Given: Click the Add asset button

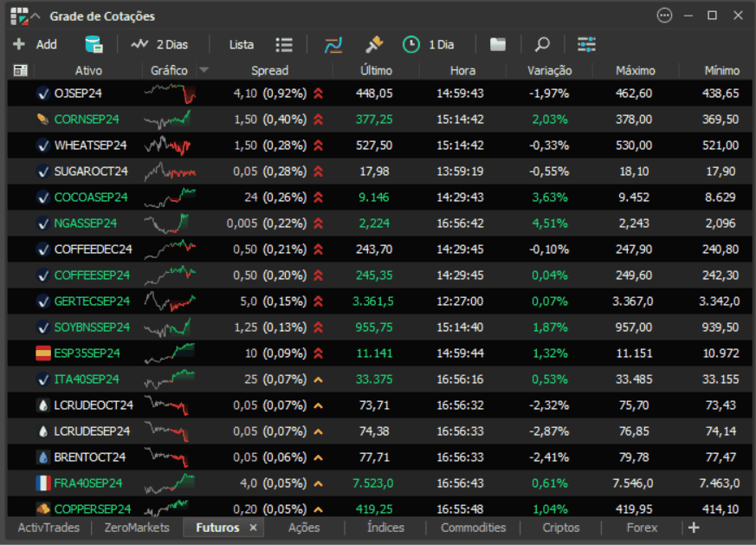Looking at the screenshot, I should (x=35, y=44).
